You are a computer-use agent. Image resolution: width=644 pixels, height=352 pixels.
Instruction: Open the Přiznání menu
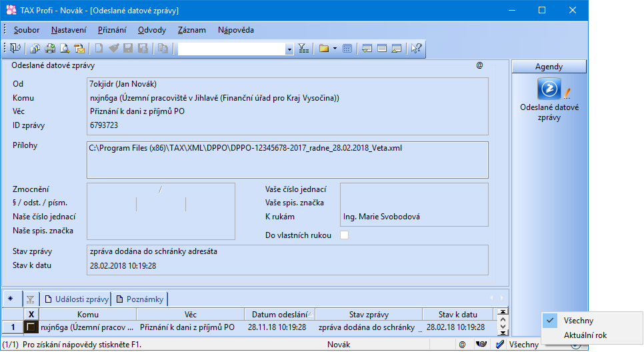click(x=112, y=30)
